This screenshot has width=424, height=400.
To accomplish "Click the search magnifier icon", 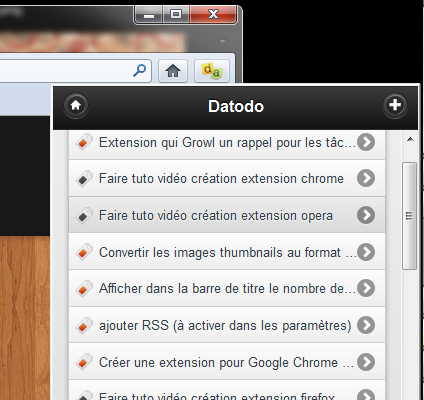I will [x=139, y=70].
